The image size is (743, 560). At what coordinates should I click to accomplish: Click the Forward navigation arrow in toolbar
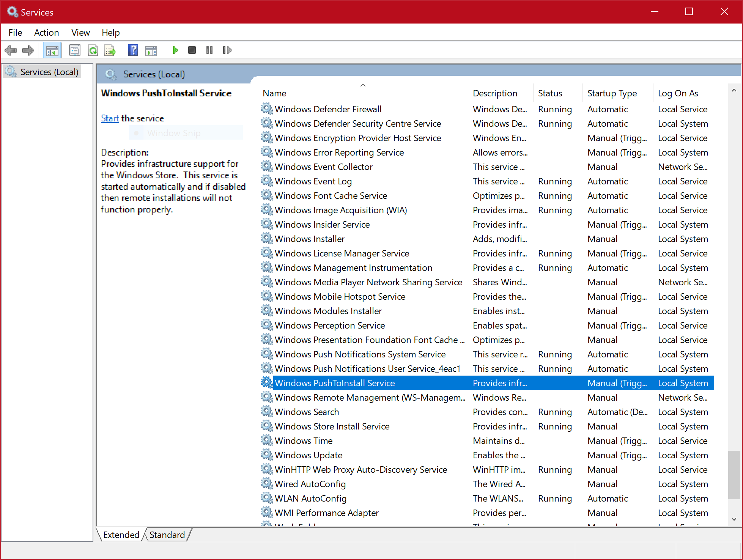click(x=28, y=50)
